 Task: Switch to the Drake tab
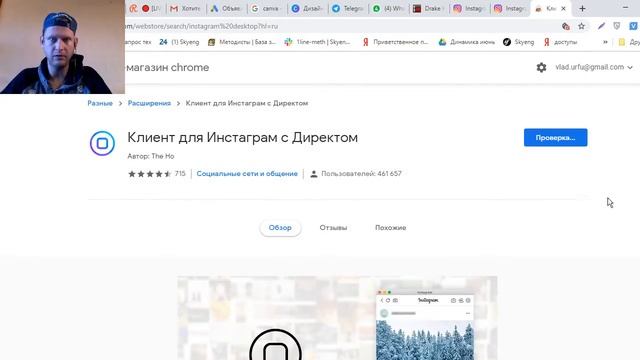(428, 9)
